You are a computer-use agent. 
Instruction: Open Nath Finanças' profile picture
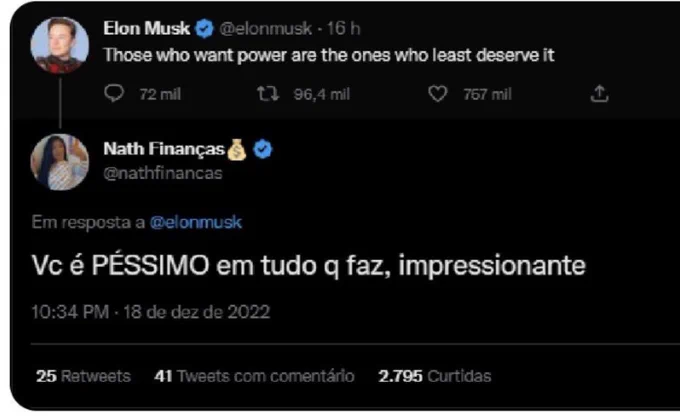[x=60, y=162]
